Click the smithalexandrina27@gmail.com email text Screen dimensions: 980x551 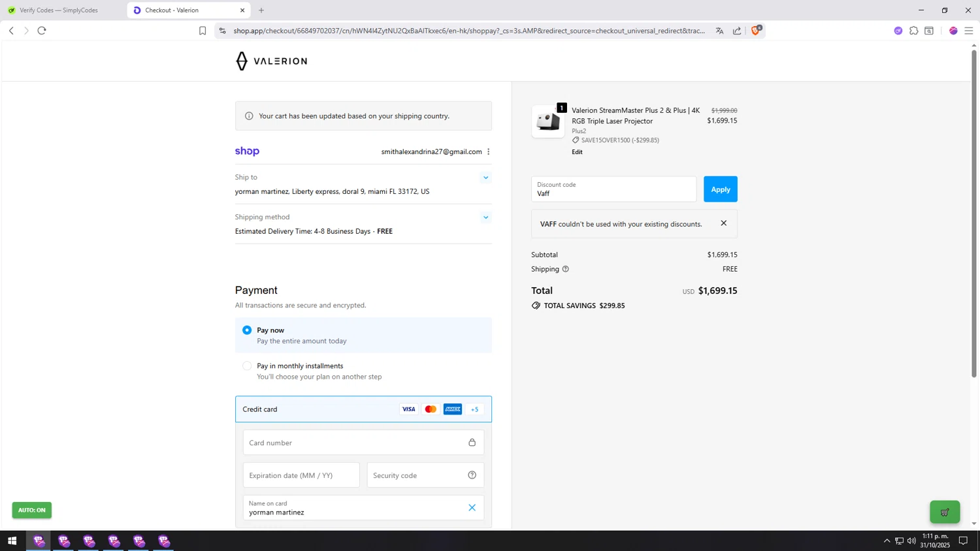pyautogui.click(x=431, y=151)
